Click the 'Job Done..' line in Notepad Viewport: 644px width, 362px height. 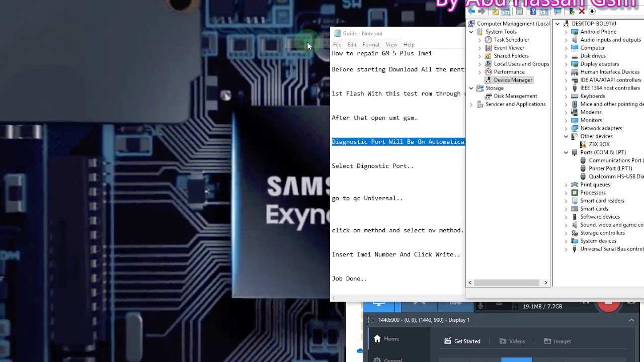(350, 279)
